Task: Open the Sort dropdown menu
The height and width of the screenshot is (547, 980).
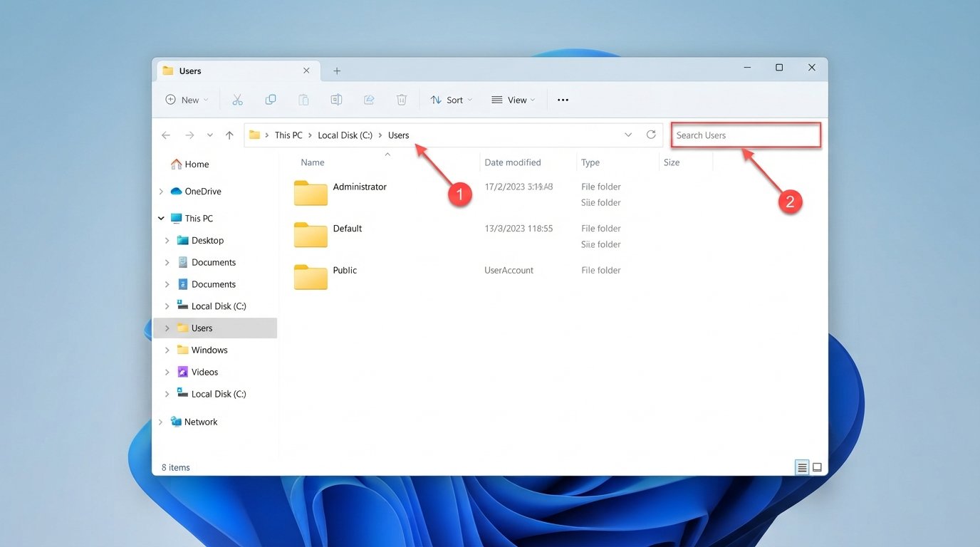Action: (452, 100)
